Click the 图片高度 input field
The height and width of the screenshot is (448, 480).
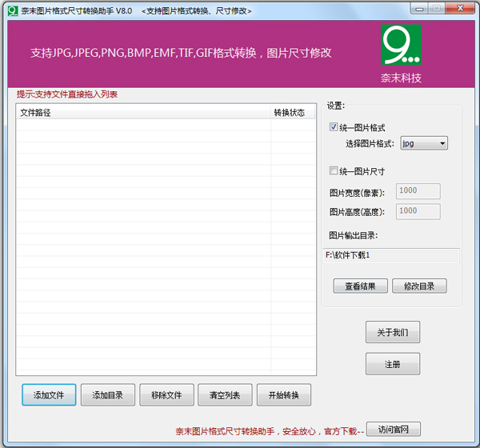(x=417, y=211)
